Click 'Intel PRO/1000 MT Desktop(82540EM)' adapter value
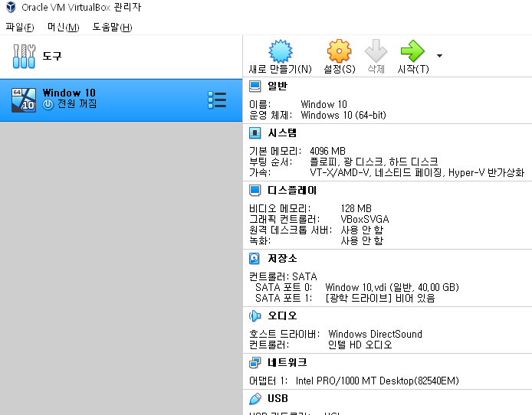532x415 pixels. coord(377,381)
